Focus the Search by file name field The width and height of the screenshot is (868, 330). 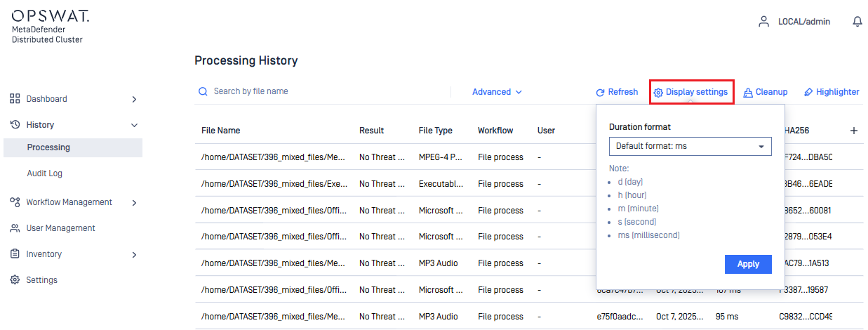323,91
